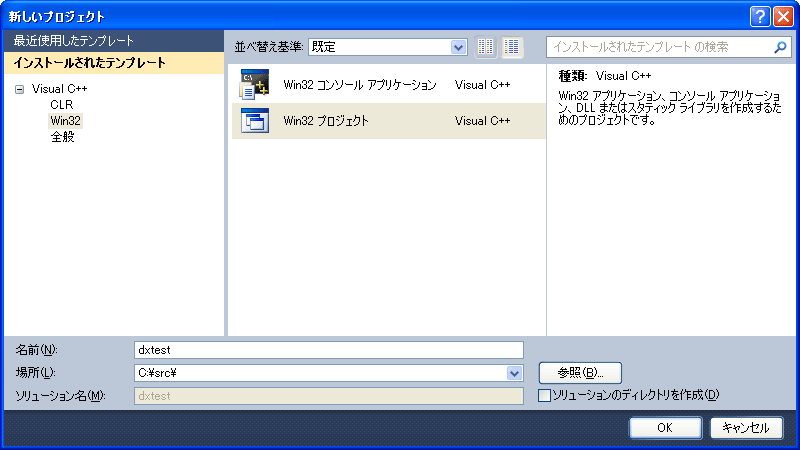
Task: Switch to medium icons list view
Action: (x=511, y=47)
